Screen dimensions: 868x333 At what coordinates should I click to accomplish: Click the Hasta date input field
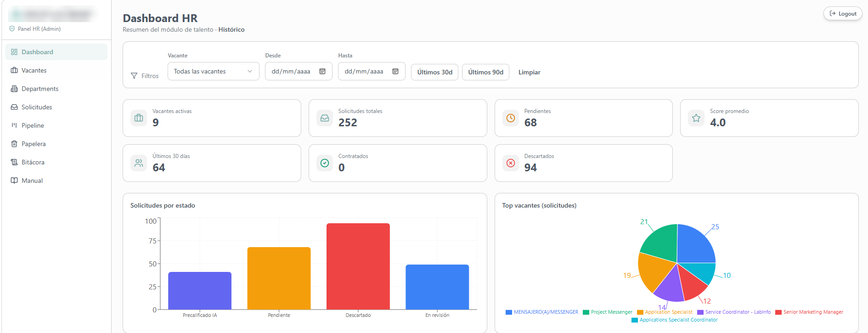372,71
